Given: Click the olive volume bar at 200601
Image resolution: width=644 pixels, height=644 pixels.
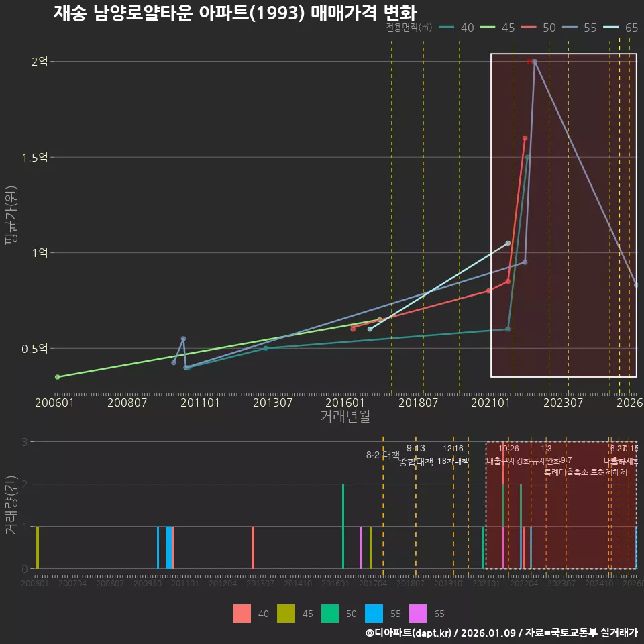Looking at the screenshot, I should 38,547.
